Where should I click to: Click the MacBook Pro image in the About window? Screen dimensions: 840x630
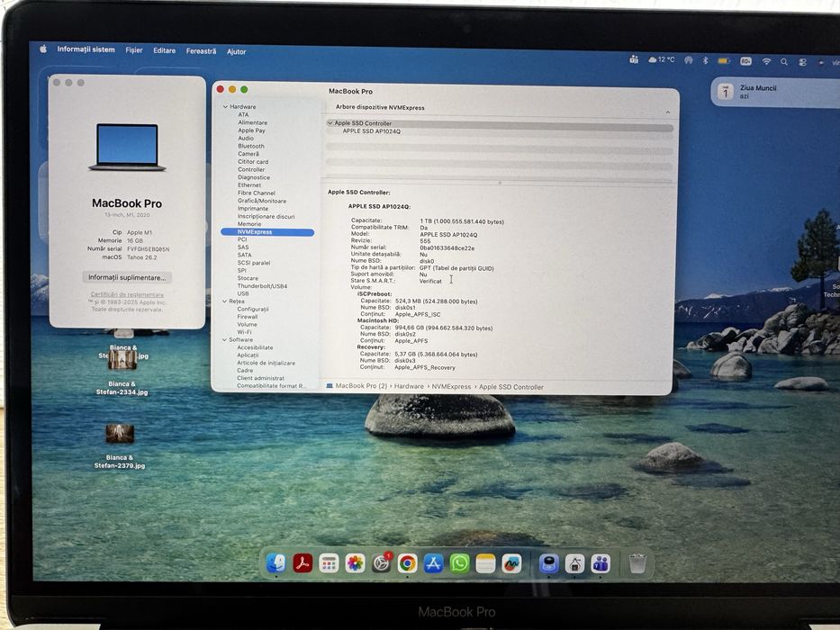tap(127, 147)
